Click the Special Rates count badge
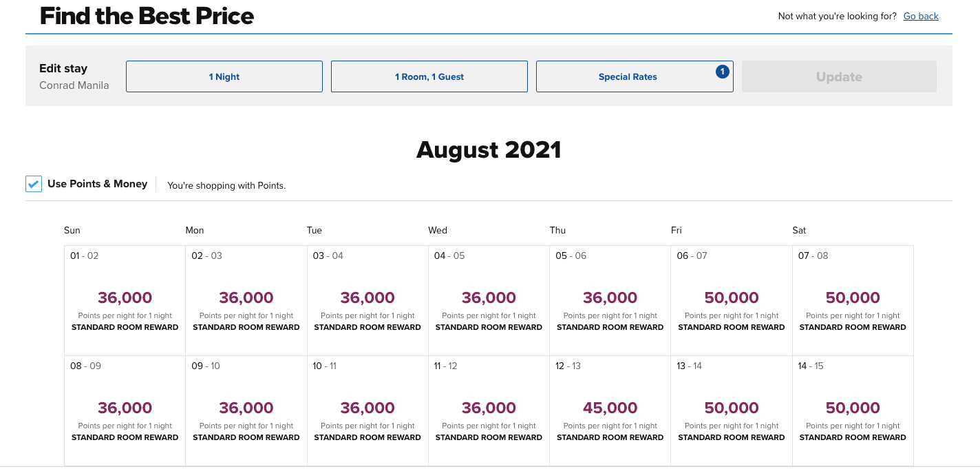 (x=722, y=71)
